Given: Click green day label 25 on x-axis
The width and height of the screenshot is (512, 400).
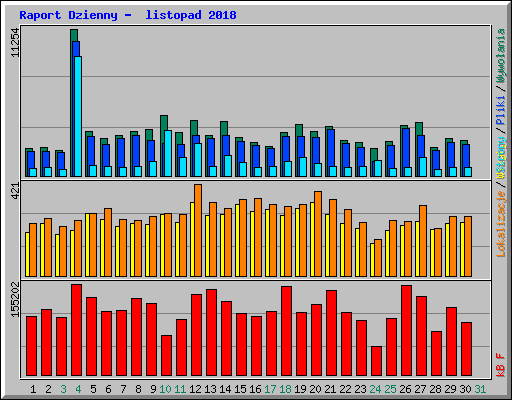Looking at the screenshot, I should point(390,389).
